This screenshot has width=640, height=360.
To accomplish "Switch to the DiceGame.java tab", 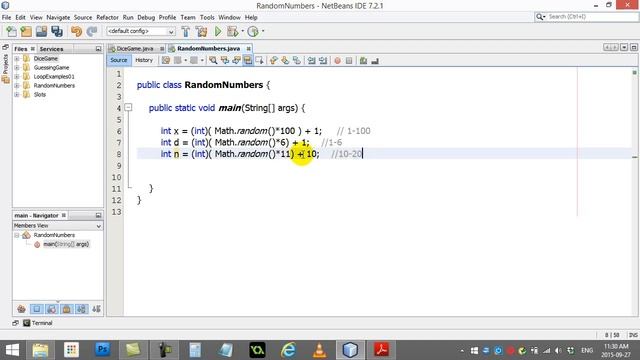I will tap(135, 49).
